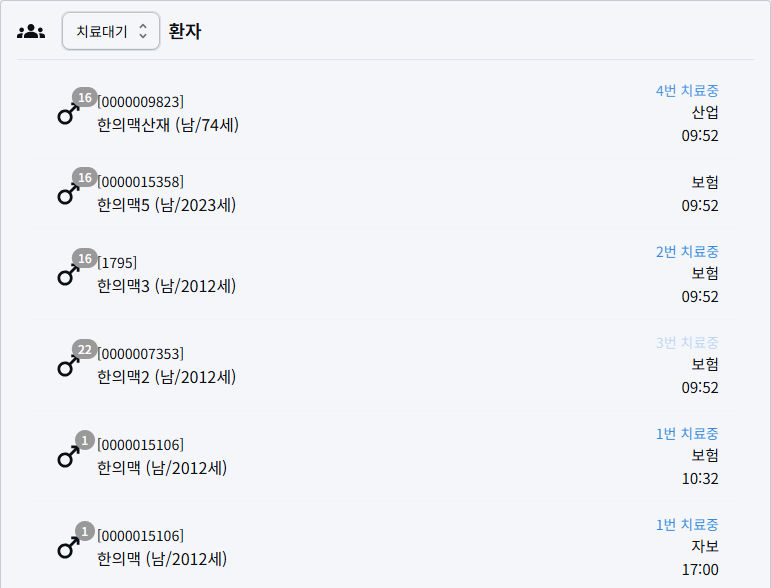Click badge 16 on 한의맥산재's icon
771x588 pixels.
tap(85, 98)
